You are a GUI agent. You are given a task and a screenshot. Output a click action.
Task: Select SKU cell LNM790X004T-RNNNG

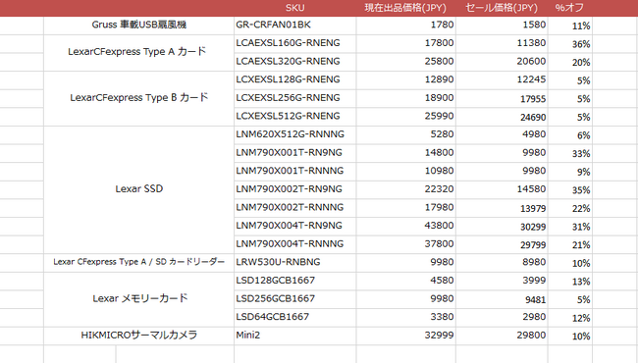coord(295,244)
